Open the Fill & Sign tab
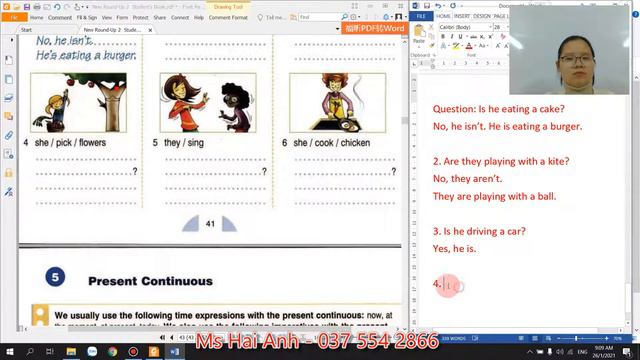The image size is (640, 360). coord(87,18)
